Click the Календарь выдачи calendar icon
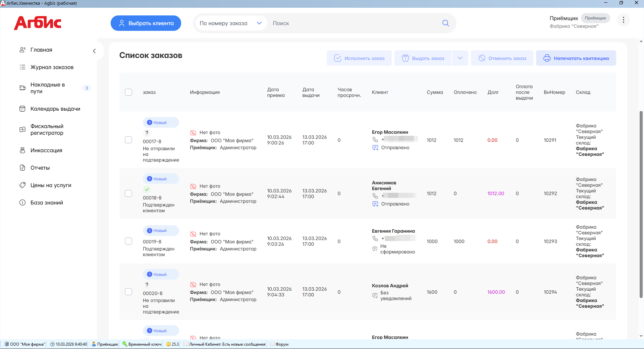The width and height of the screenshot is (644, 349). point(22,109)
